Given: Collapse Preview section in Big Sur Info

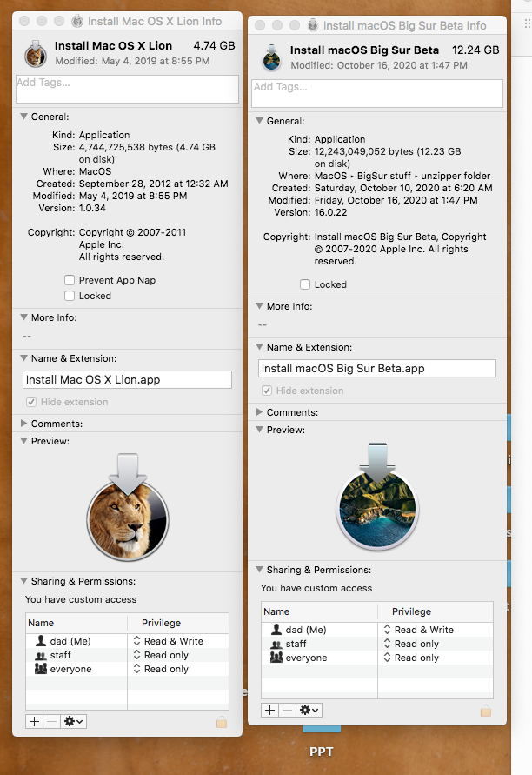Looking at the screenshot, I should pyautogui.click(x=259, y=430).
